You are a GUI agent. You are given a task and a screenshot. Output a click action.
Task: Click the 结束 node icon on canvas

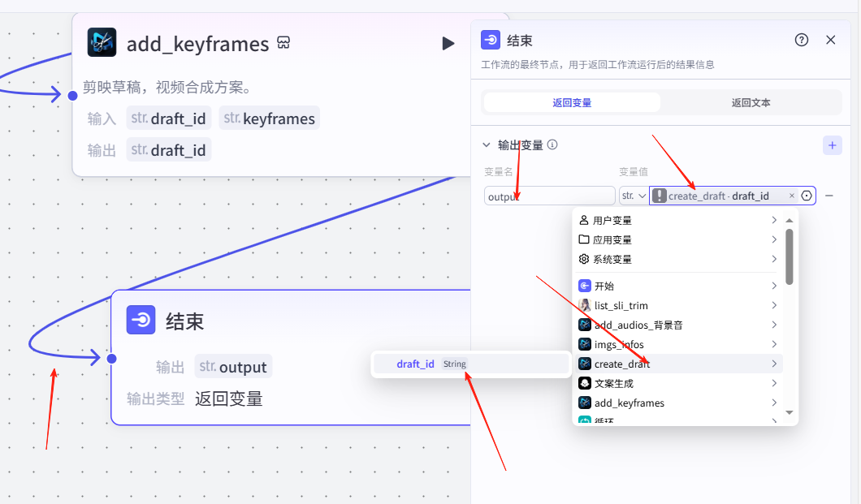(x=141, y=320)
